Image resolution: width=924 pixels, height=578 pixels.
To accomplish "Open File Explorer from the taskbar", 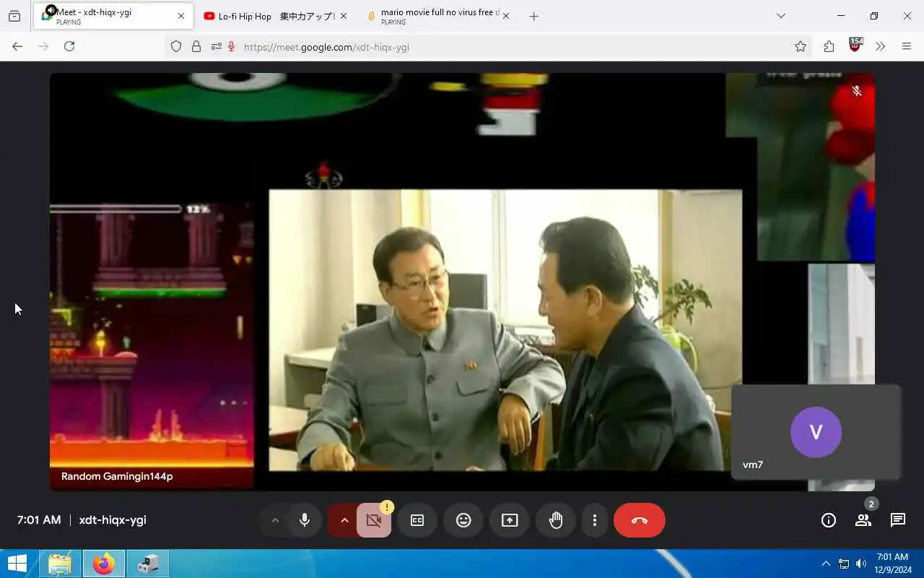I will pyautogui.click(x=59, y=564).
